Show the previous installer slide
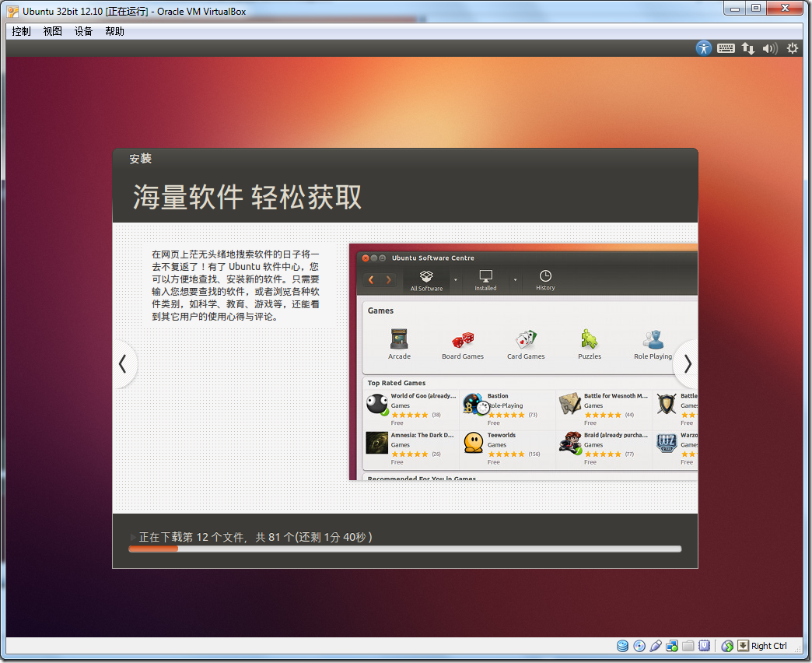This screenshot has width=812, height=663. [x=123, y=363]
